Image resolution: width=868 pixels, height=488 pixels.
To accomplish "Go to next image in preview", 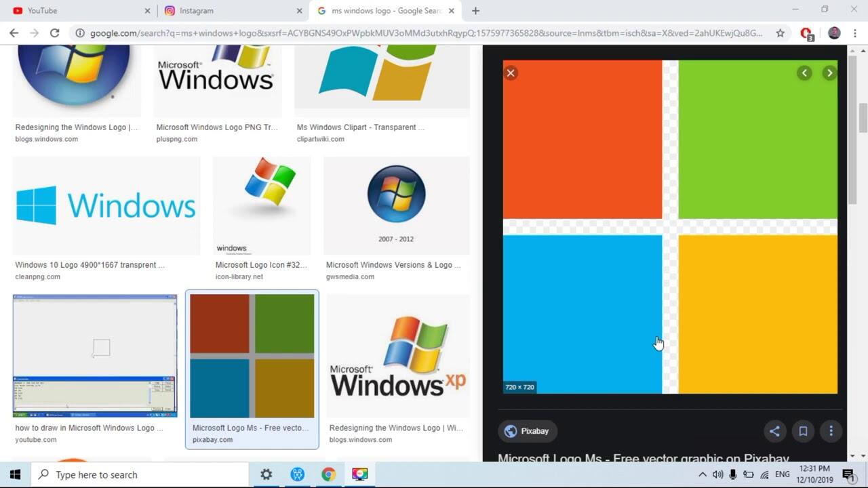I will click(x=829, y=73).
